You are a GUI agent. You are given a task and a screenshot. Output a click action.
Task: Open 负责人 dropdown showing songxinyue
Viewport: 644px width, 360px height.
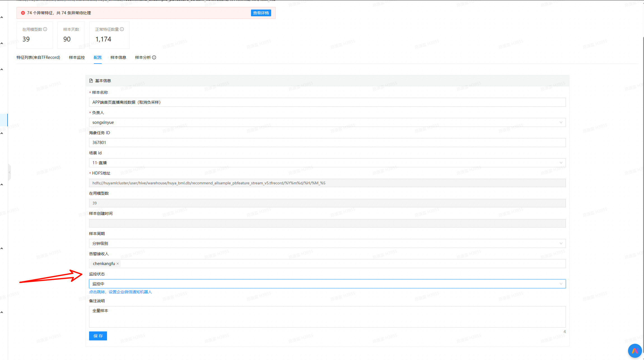coord(327,122)
